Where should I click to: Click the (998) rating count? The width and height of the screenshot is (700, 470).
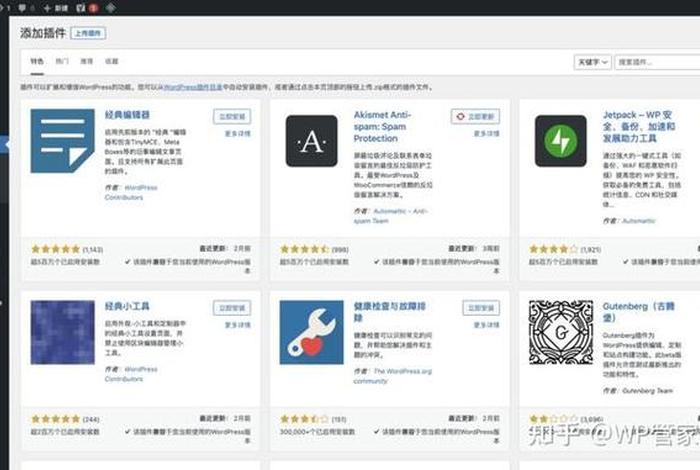click(340, 250)
